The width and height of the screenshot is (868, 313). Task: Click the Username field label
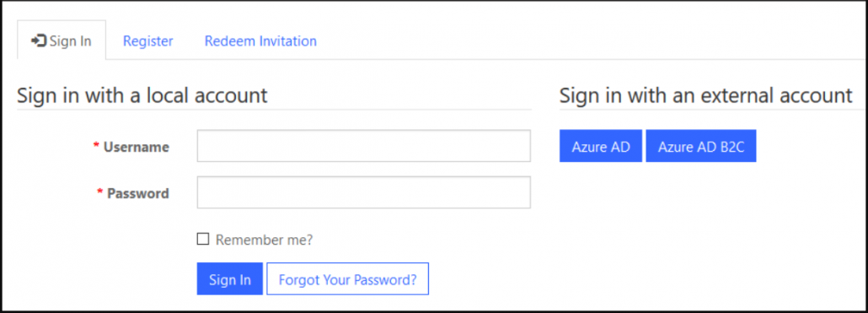tap(137, 147)
